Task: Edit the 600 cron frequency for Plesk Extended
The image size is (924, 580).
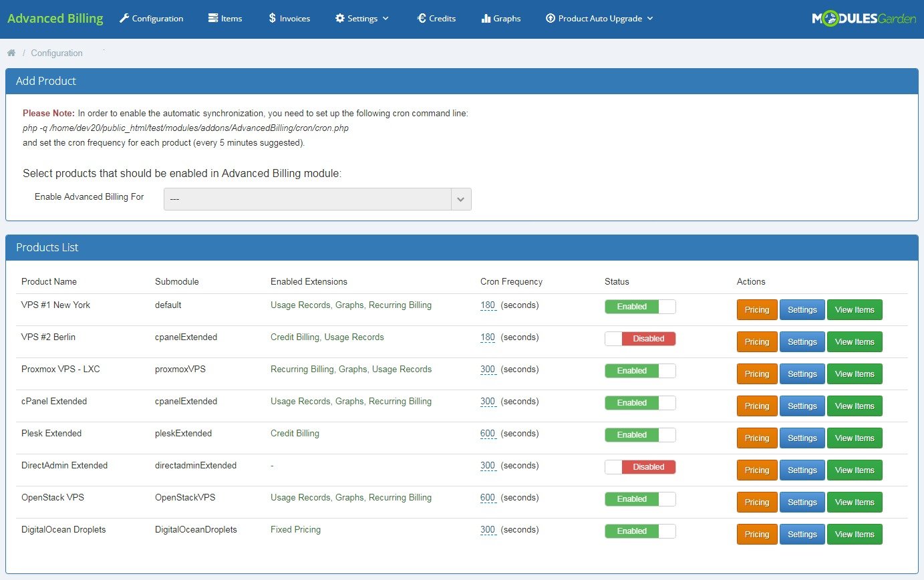Action: (488, 434)
